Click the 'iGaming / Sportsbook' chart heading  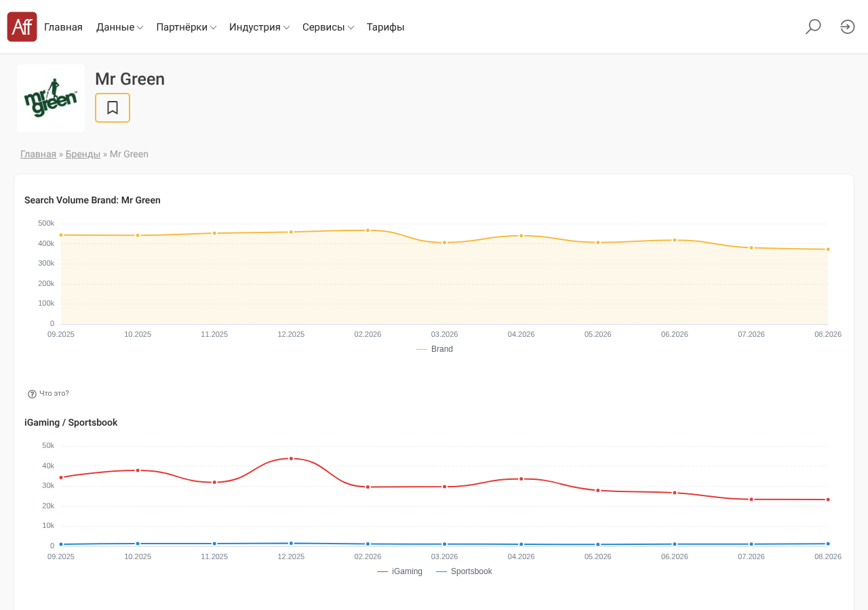pos(71,422)
